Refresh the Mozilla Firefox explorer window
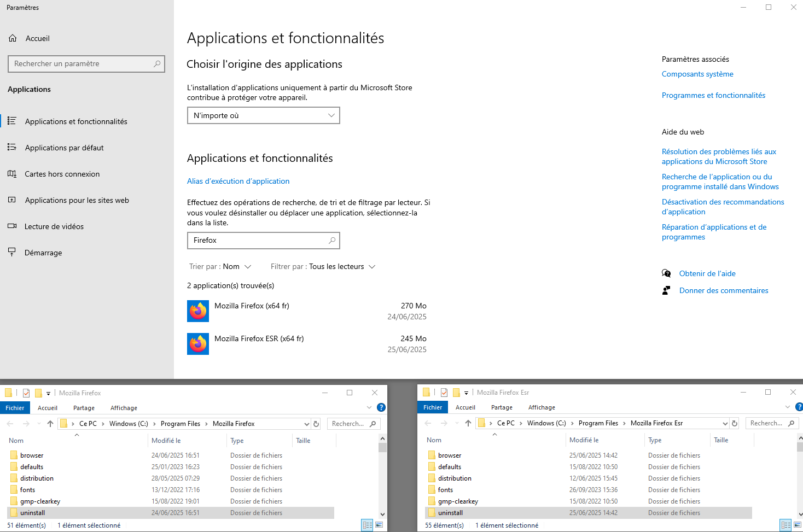Image resolution: width=803 pixels, height=532 pixels. click(x=316, y=424)
